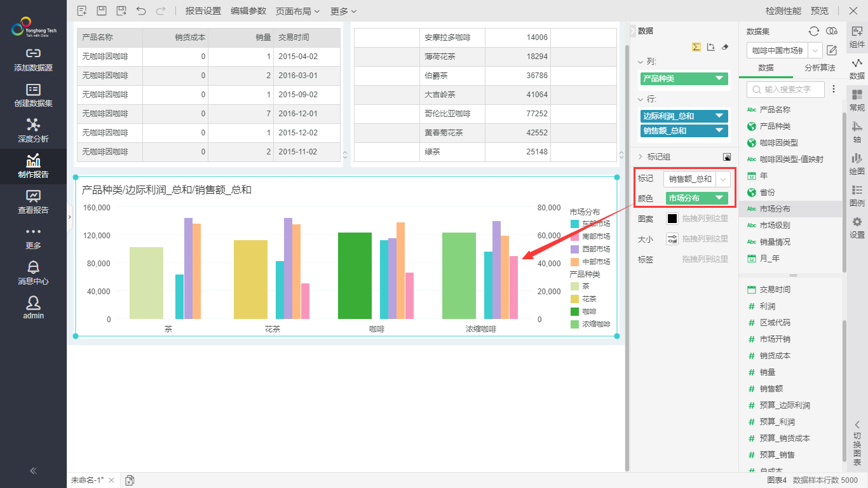Open dropdown arrow on 产品种类 column pill

point(719,79)
